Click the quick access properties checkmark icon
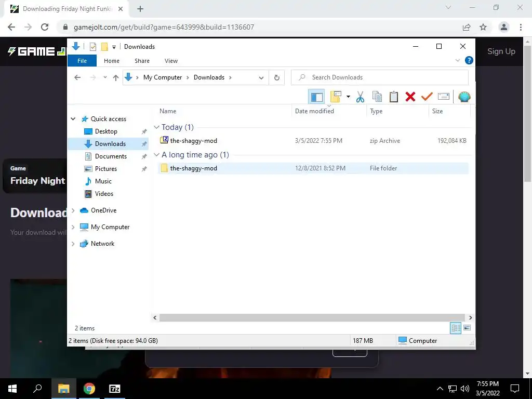 (x=93, y=47)
